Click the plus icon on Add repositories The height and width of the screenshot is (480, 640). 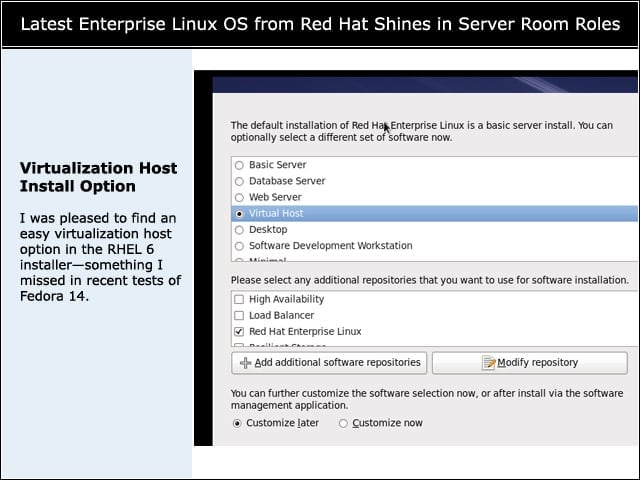point(245,363)
